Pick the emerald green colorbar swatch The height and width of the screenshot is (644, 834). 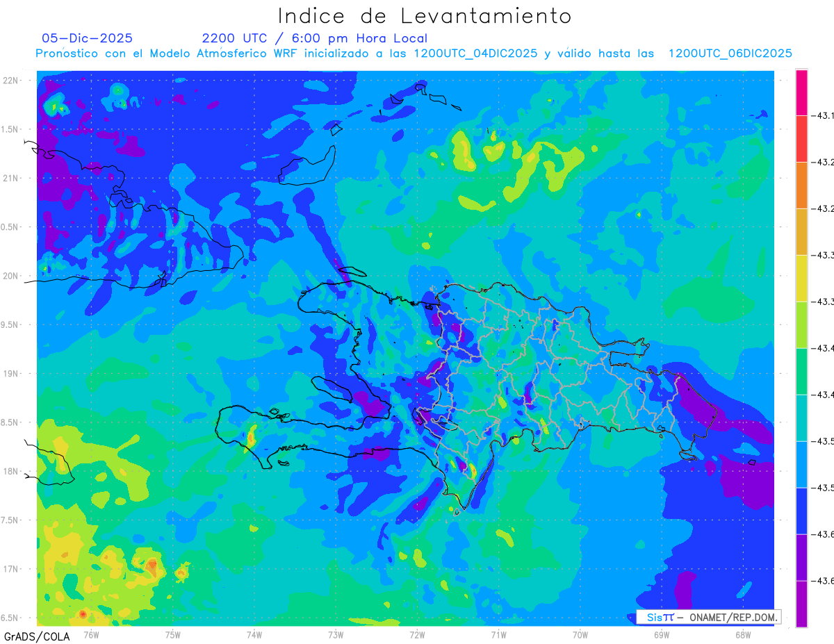coord(801,372)
